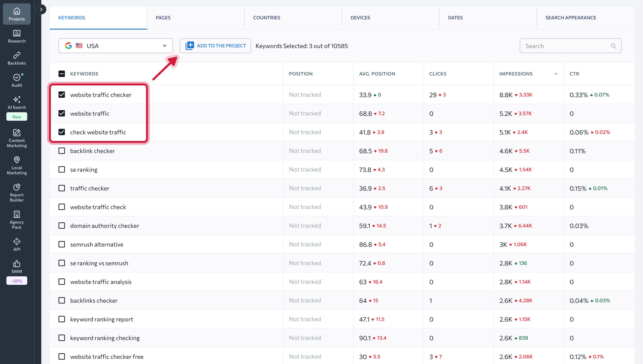This screenshot has height=364, width=643.
Task: Select the 'backlink checker' keyword
Action: click(61, 151)
